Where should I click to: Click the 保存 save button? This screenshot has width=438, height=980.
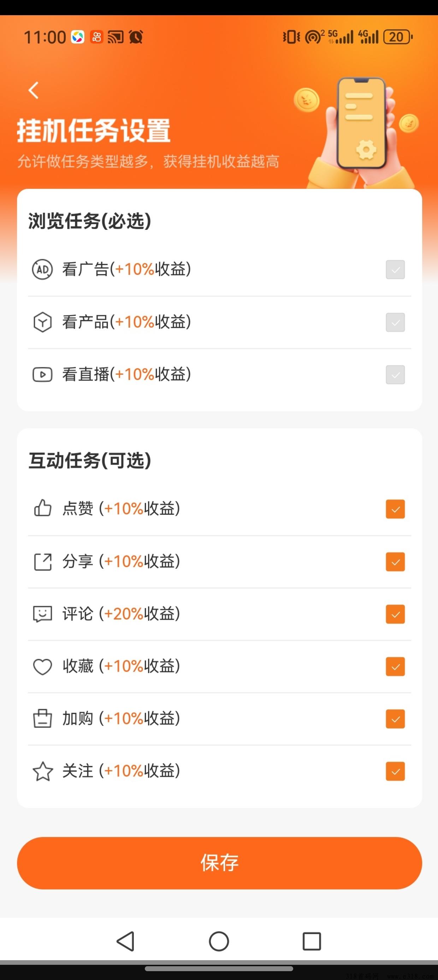[x=219, y=863]
